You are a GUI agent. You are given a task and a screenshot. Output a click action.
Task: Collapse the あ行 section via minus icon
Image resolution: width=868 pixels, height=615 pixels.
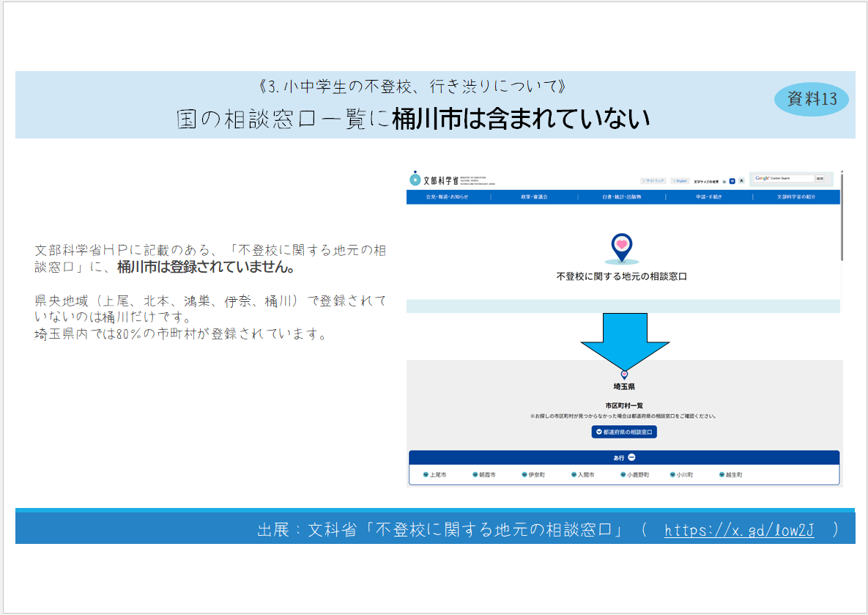pos(631,457)
